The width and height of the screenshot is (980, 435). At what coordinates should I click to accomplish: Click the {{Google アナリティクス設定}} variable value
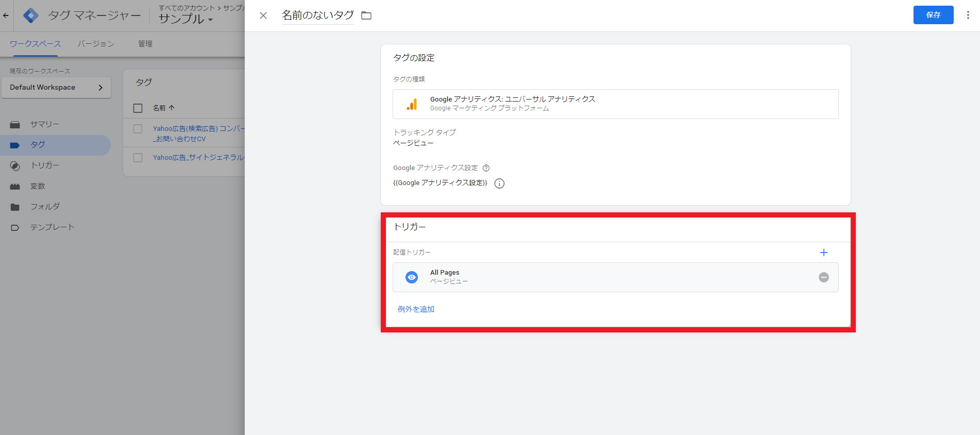pyautogui.click(x=440, y=183)
